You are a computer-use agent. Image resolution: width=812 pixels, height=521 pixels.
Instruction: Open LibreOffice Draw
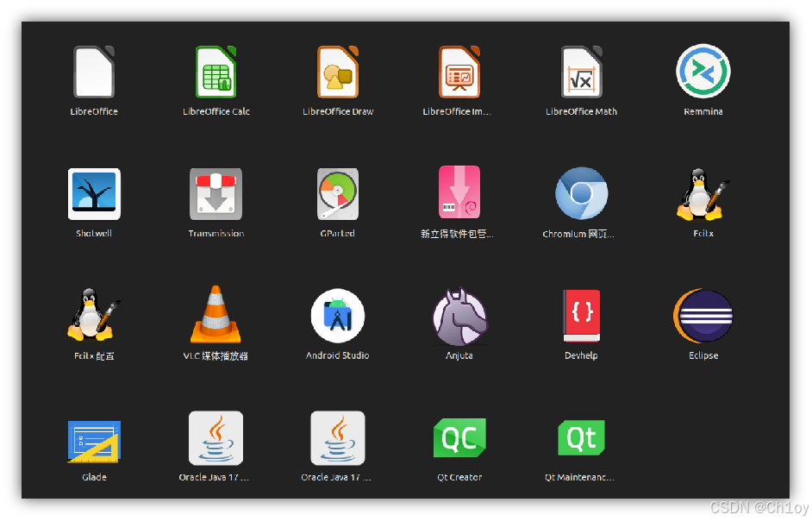[338, 72]
